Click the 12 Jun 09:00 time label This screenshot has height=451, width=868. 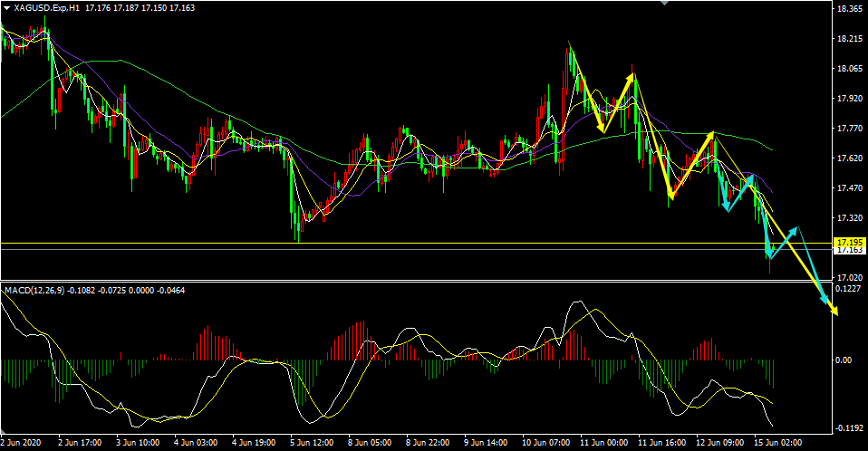click(719, 443)
